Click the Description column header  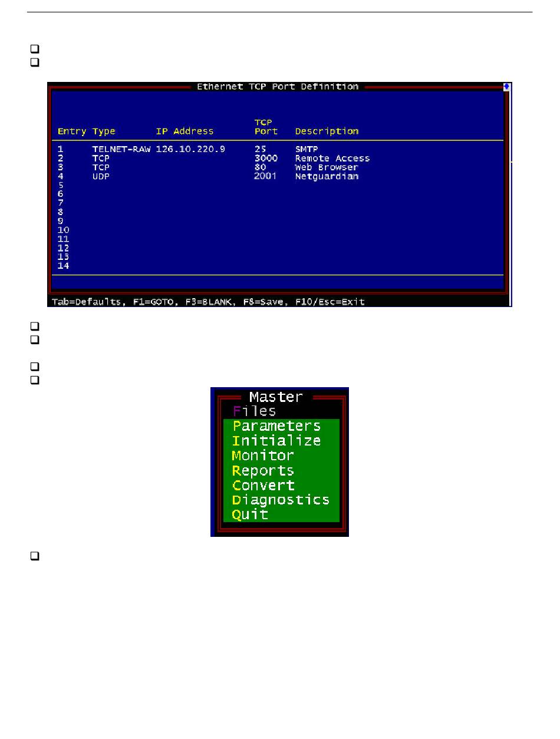327,131
